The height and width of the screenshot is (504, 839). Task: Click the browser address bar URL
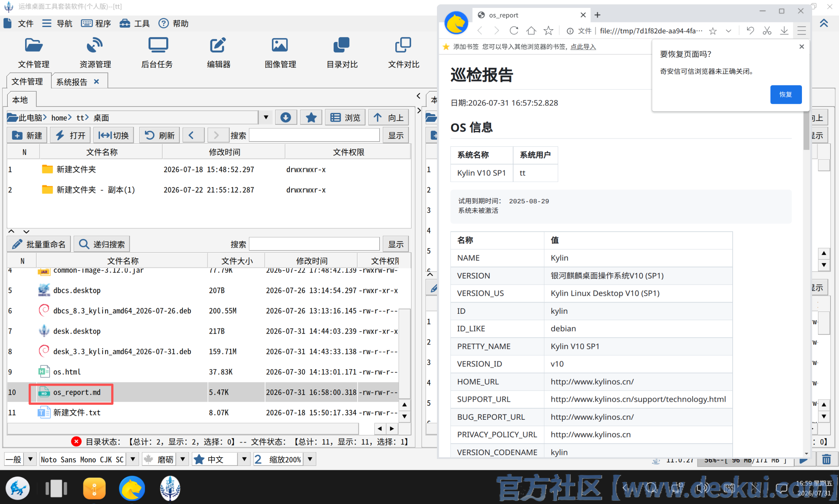pyautogui.click(x=651, y=31)
